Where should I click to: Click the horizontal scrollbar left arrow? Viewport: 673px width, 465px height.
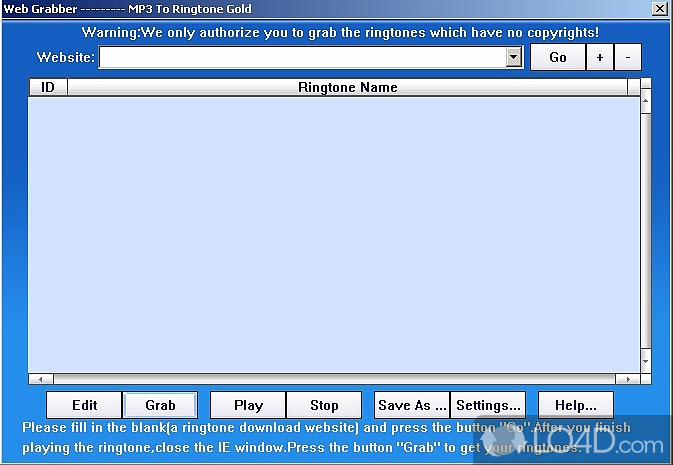(41, 379)
